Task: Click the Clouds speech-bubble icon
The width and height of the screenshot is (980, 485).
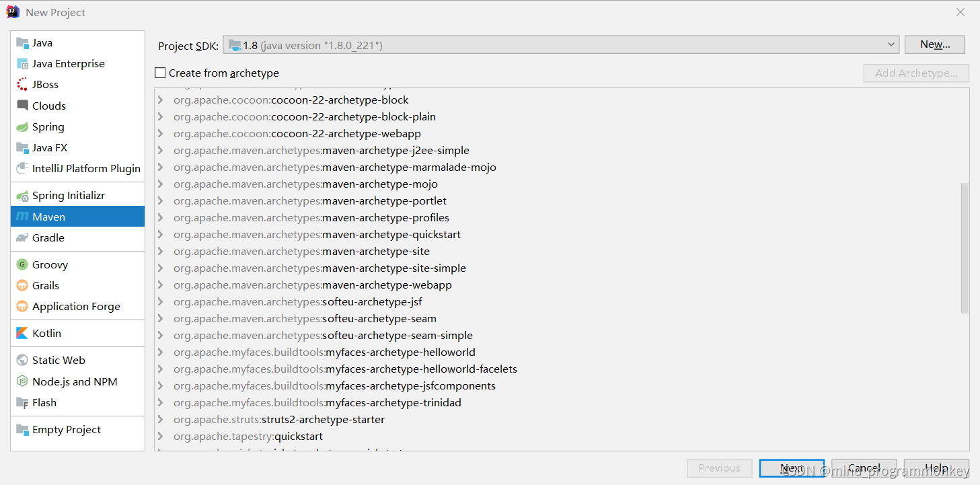Action: [x=22, y=106]
